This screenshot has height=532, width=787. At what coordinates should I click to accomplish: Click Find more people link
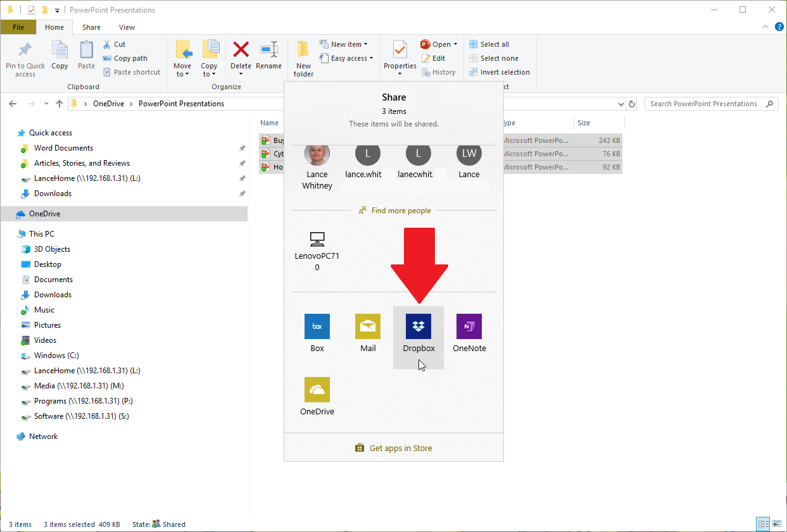click(394, 211)
